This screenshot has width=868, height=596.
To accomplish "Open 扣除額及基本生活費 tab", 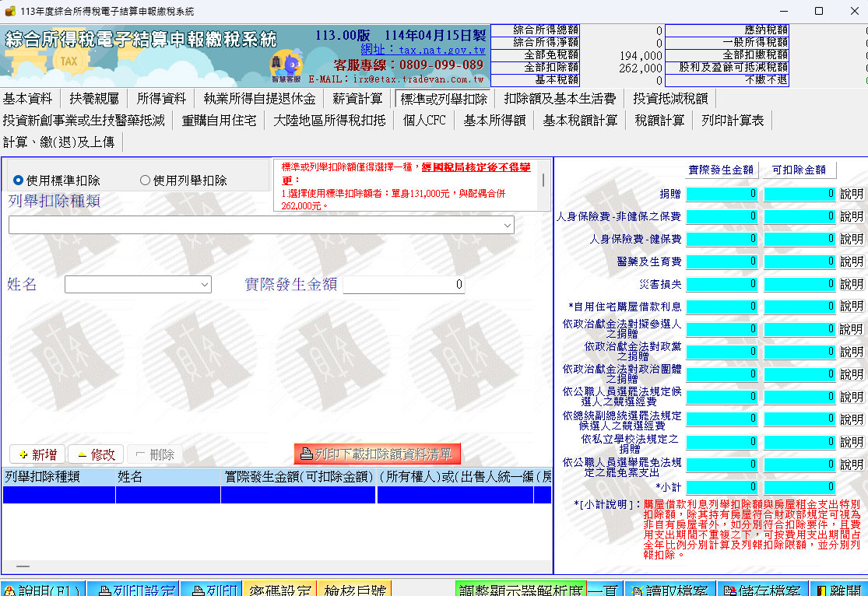I will [x=560, y=99].
